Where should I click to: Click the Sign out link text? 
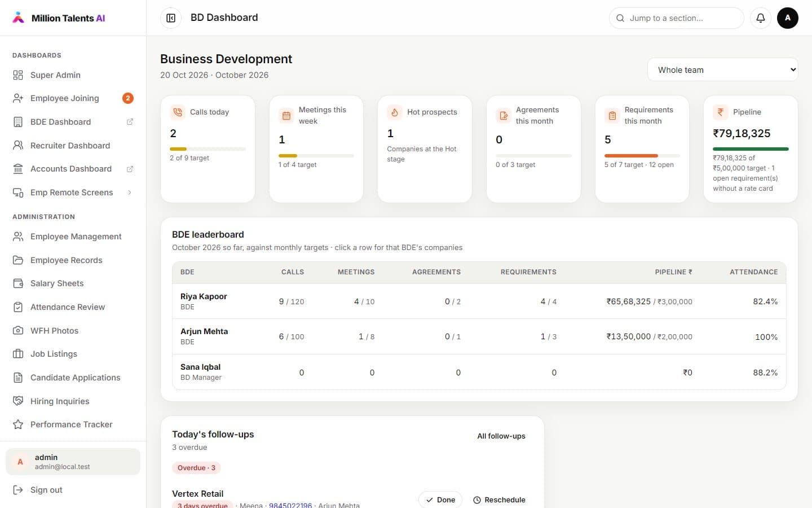(46, 490)
